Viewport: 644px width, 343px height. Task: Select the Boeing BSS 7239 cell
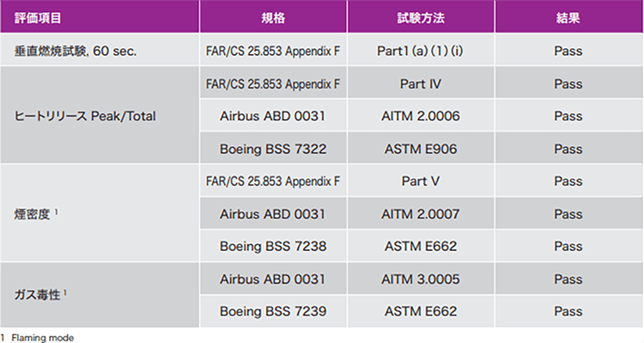274,311
